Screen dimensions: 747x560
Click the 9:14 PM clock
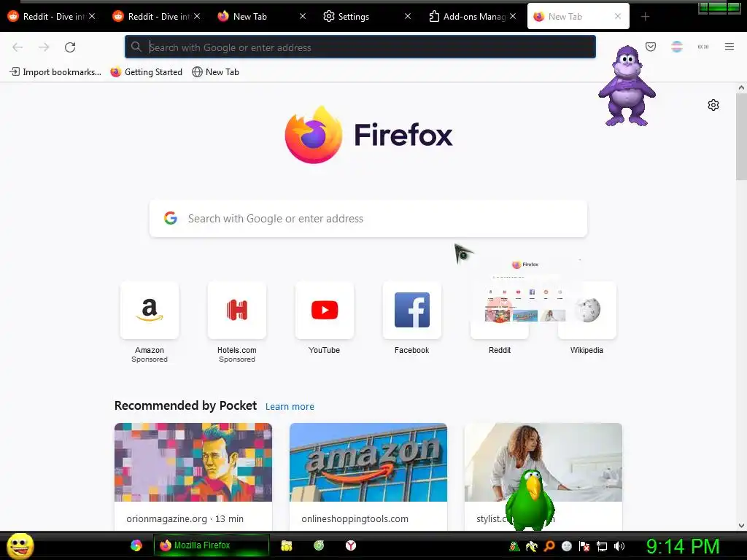(682, 546)
